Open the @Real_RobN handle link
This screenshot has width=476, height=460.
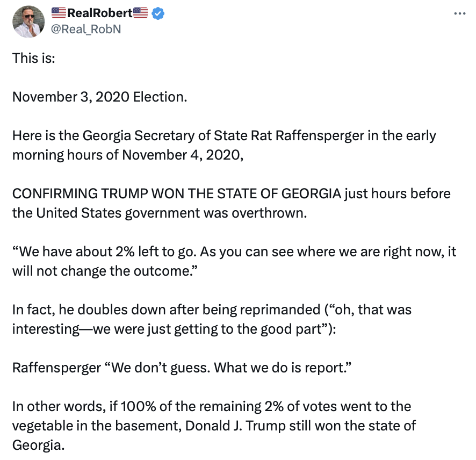(x=85, y=29)
